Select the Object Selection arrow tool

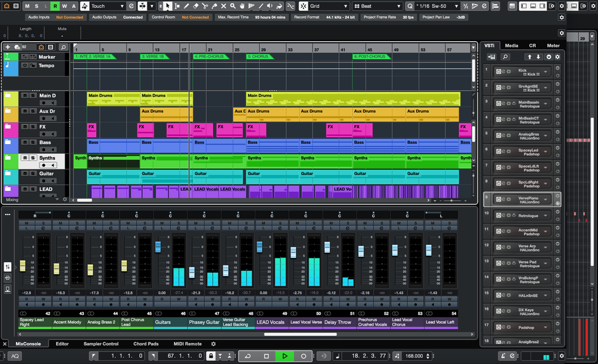click(168, 6)
